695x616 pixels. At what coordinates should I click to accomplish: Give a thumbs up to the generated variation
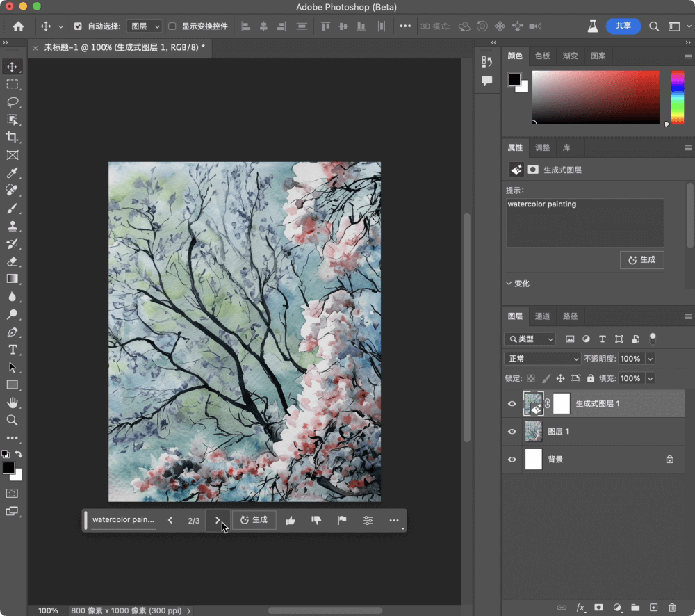[291, 520]
